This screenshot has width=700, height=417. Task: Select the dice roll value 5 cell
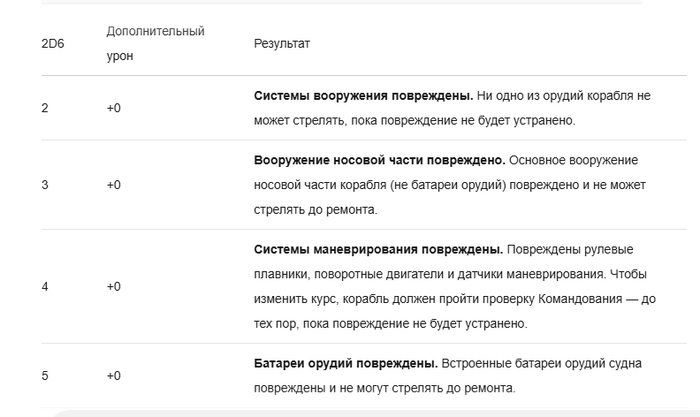point(45,376)
